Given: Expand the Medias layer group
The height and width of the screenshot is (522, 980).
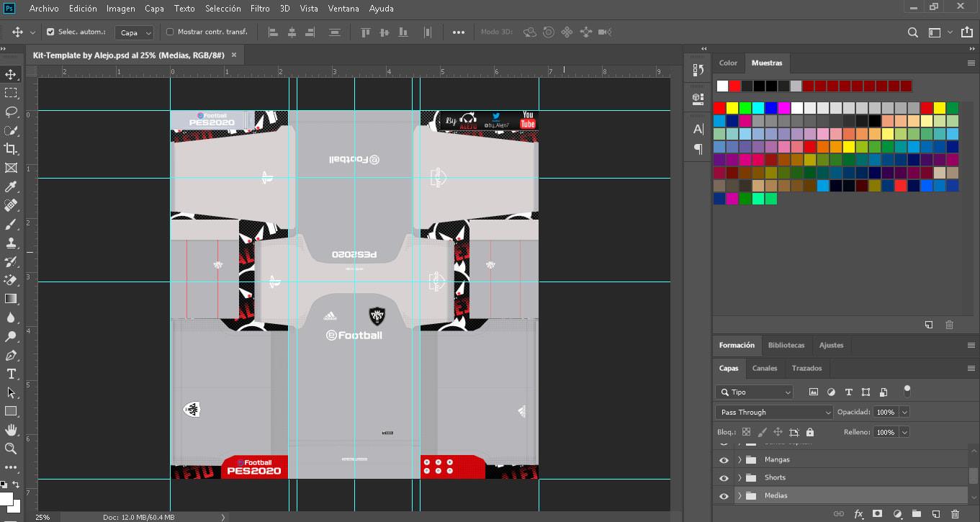Looking at the screenshot, I should click(740, 495).
